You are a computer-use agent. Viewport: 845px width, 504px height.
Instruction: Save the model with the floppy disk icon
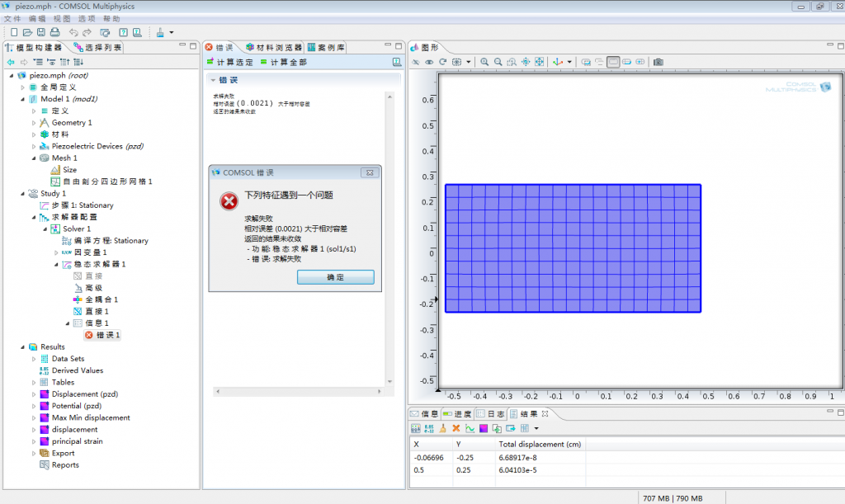(x=41, y=32)
